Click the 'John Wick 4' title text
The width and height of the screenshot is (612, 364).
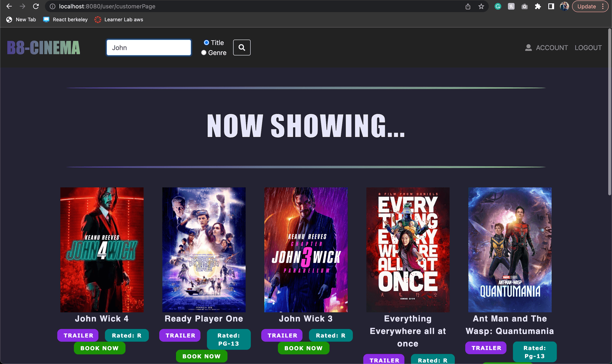click(102, 319)
